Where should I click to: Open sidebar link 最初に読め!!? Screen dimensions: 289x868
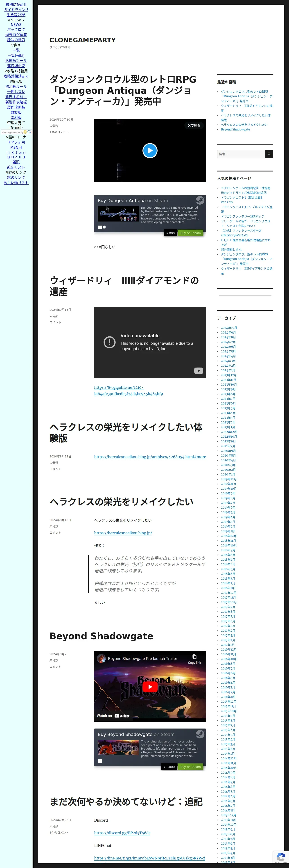pos(16,5)
